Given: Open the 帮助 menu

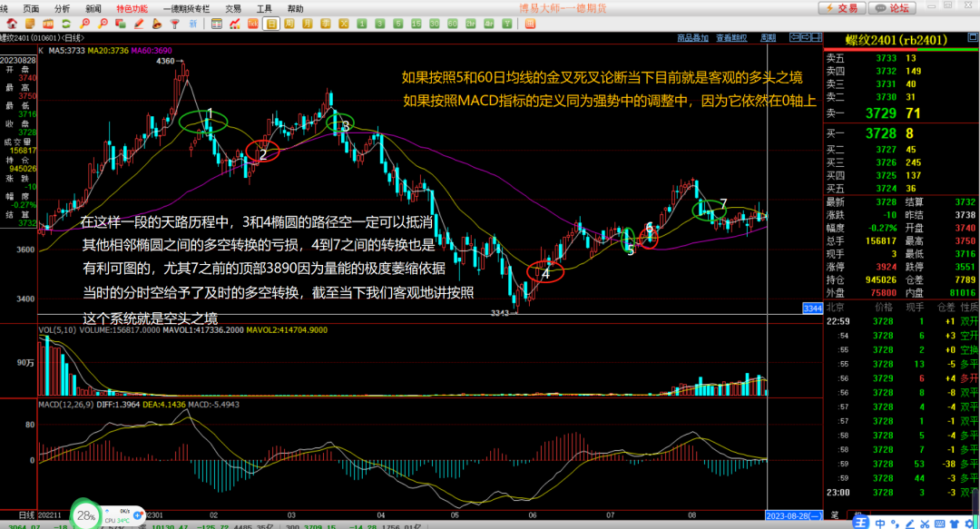Looking at the screenshot, I should [295, 9].
